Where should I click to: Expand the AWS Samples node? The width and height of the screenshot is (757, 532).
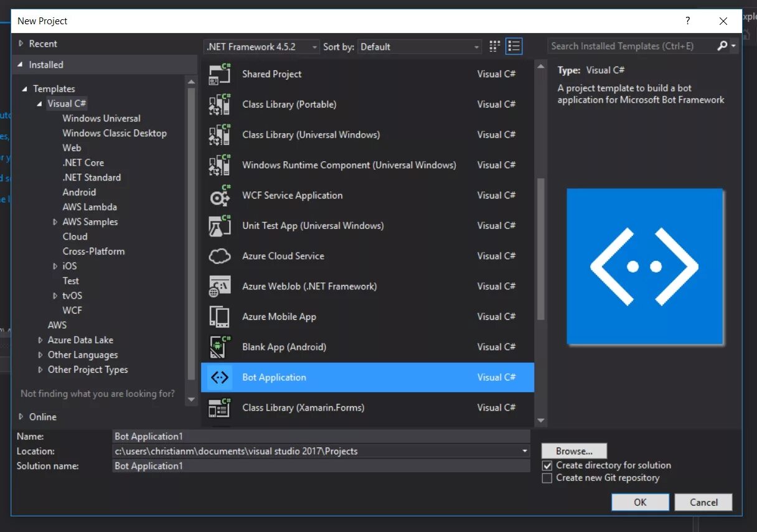(55, 222)
